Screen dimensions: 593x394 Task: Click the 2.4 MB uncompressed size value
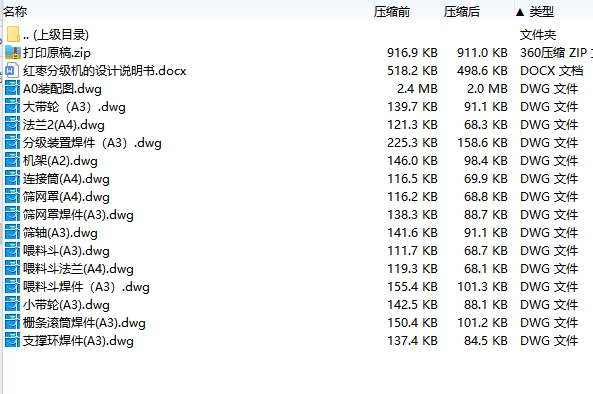[x=417, y=89]
